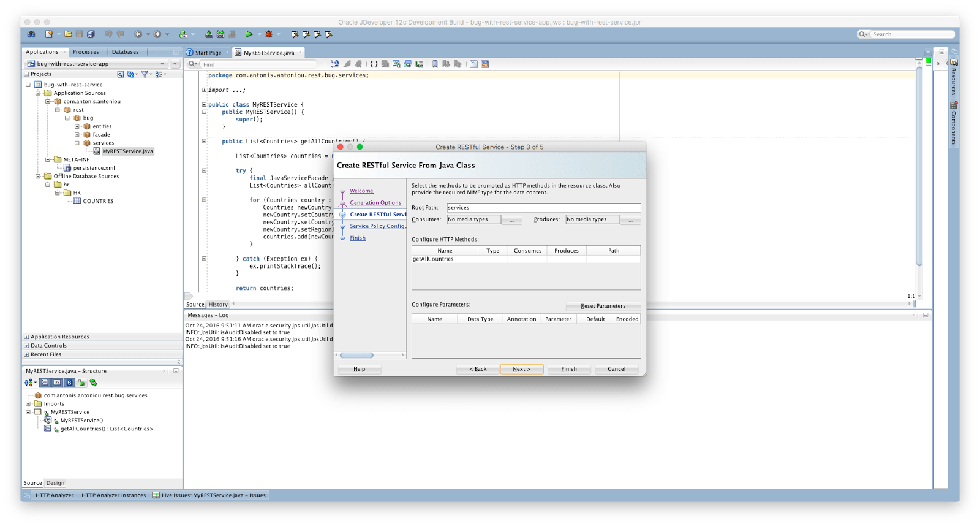Toggle Show Fields 123 button in Structure toolbar
Image resolution: width=980 pixels, height=526 pixels.
57,383
